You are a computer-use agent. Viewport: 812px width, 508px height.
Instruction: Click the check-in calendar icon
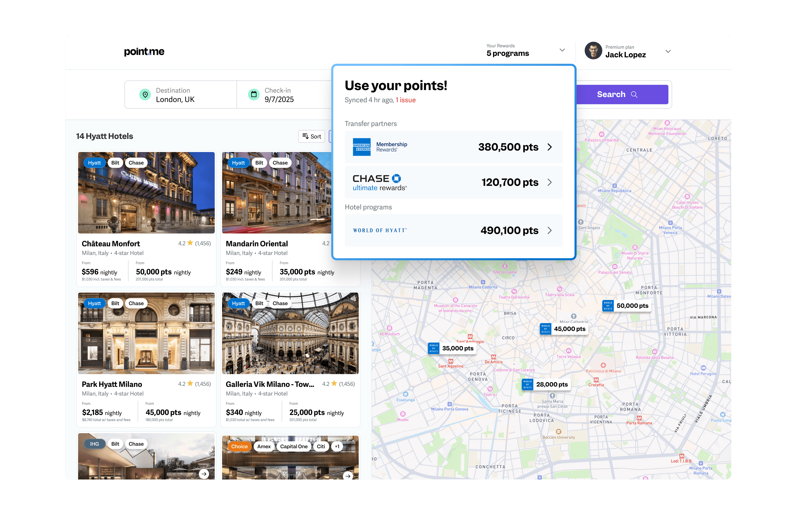(254, 94)
